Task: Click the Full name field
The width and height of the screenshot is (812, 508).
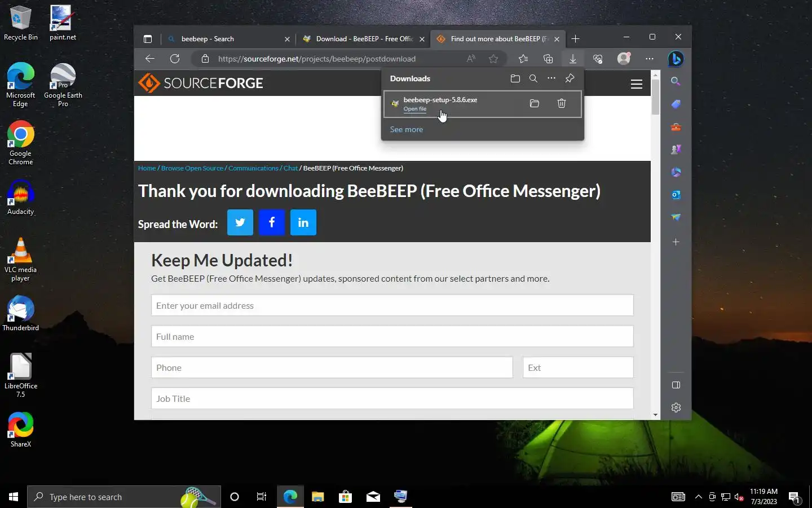Action: click(392, 336)
